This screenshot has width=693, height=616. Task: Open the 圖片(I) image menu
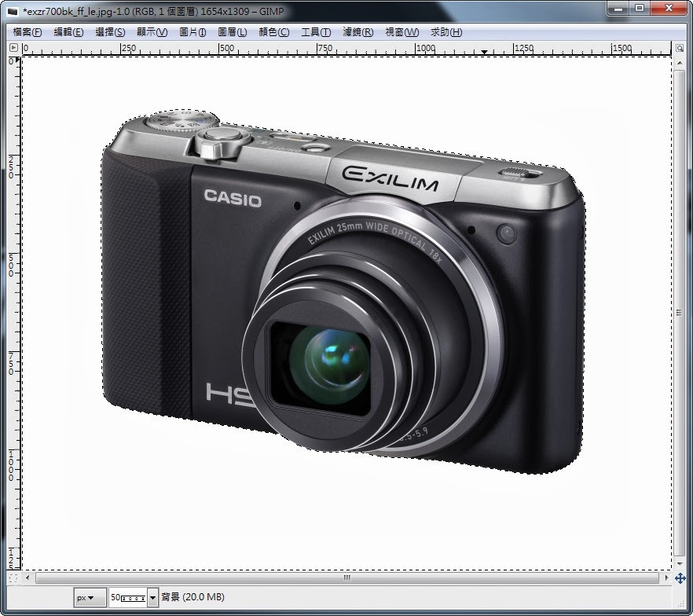pos(192,32)
